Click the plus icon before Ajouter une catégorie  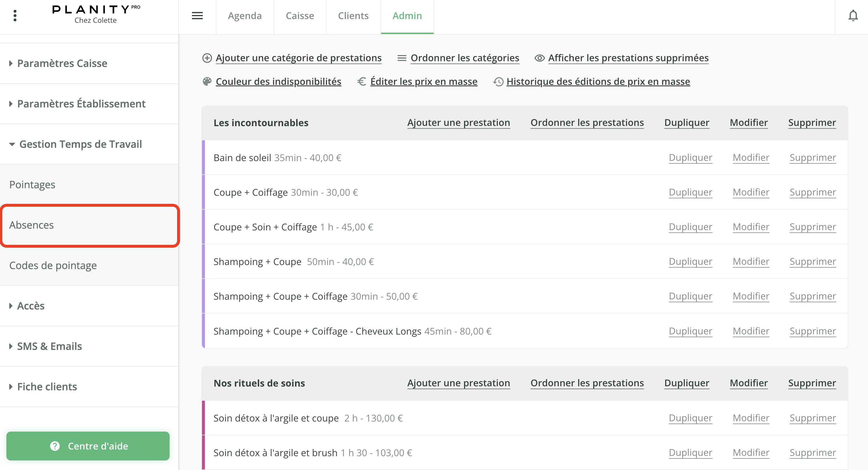tap(207, 57)
